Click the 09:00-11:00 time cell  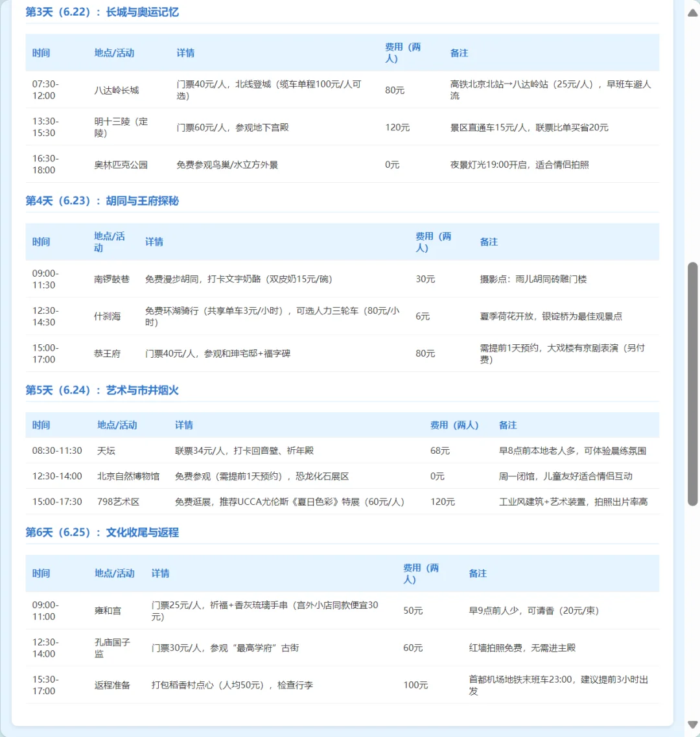tap(45, 611)
